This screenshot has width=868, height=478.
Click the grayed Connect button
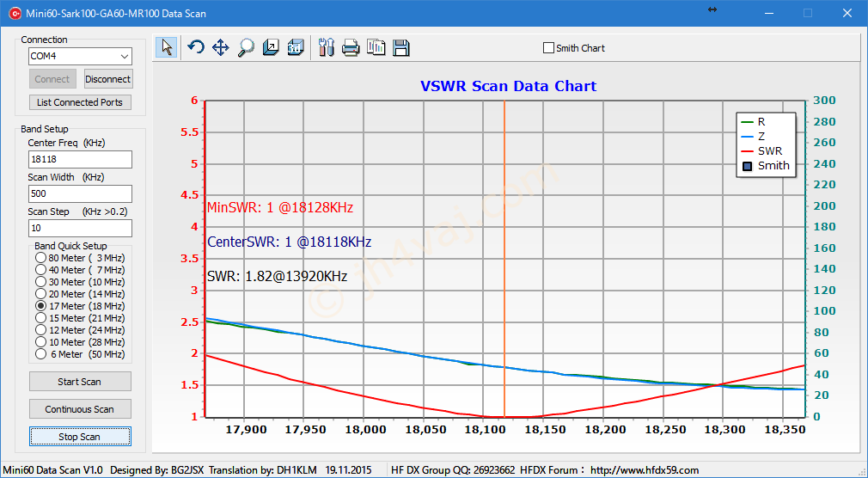[52, 79]
